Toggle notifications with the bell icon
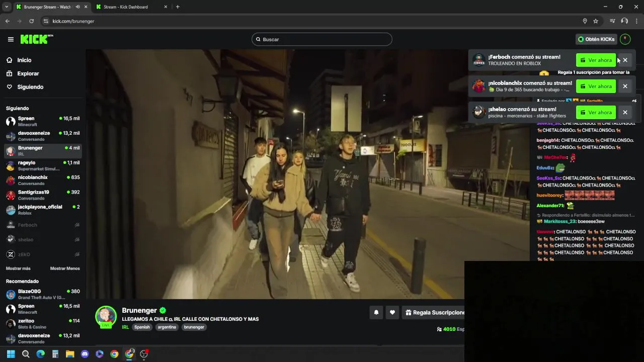 [376, 312]
